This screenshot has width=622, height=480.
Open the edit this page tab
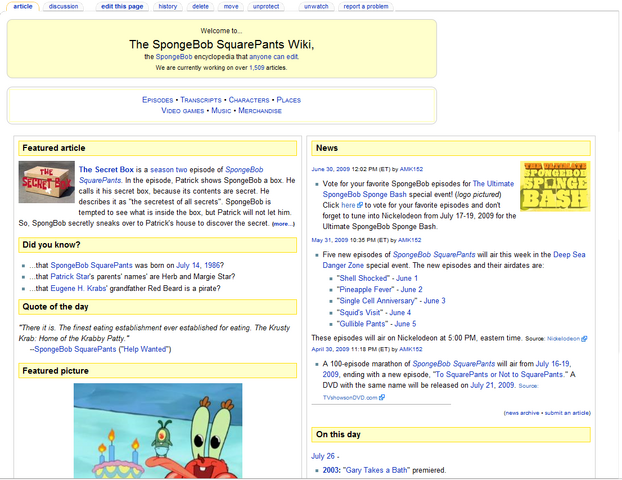[122, 6]
